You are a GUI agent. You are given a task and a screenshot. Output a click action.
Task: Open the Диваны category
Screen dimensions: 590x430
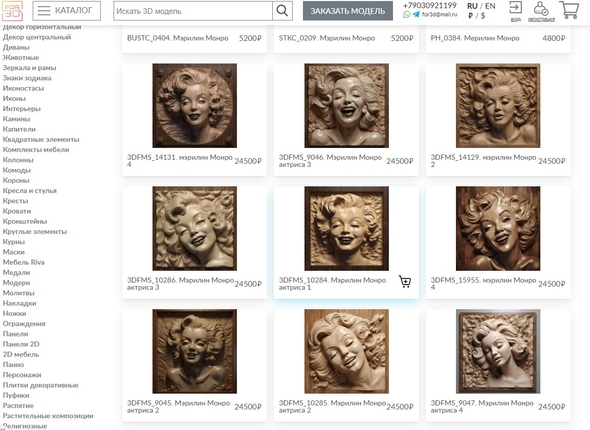16,47
